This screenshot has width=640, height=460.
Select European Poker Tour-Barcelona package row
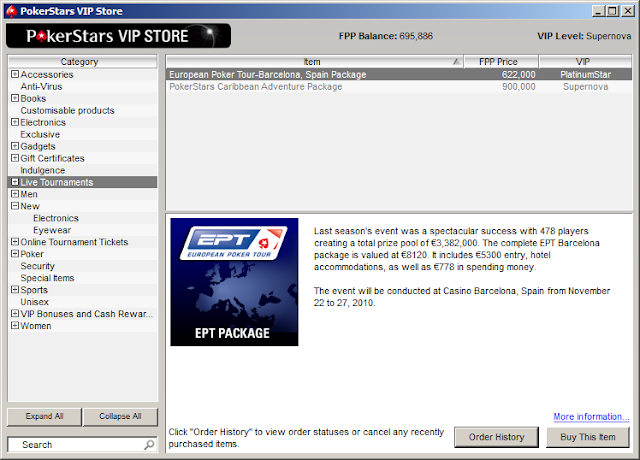coord(399,74)
